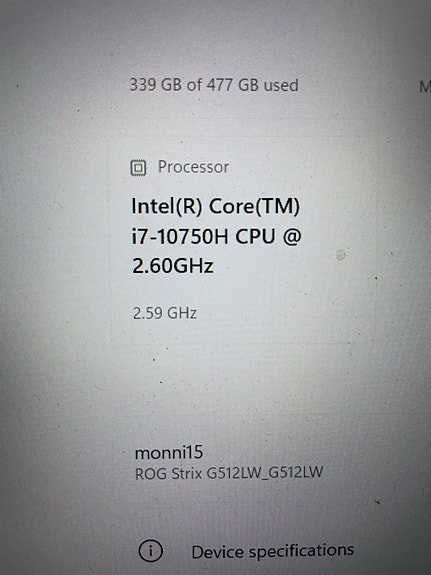The height and width of the screenshot is (575, 431).
Task: Open the 339 GB of 477 GB used storage info
Action: pyautogui.click(x=214, y=85)
